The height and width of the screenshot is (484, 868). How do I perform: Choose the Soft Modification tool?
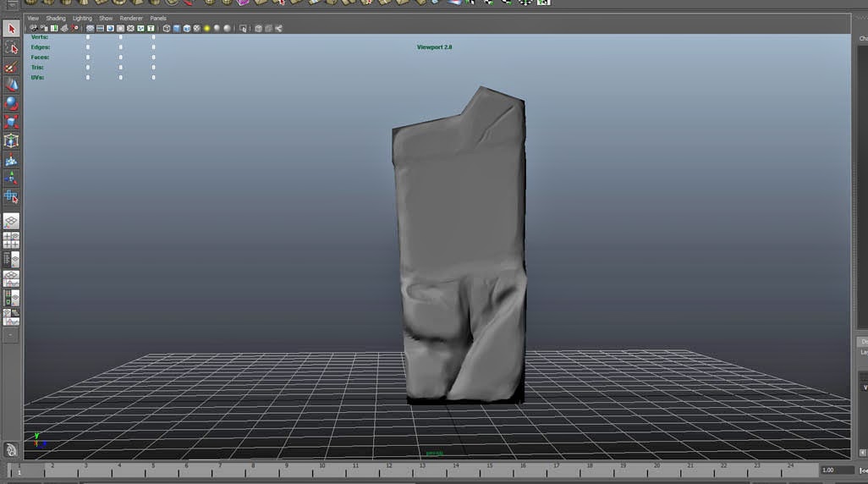11,160
